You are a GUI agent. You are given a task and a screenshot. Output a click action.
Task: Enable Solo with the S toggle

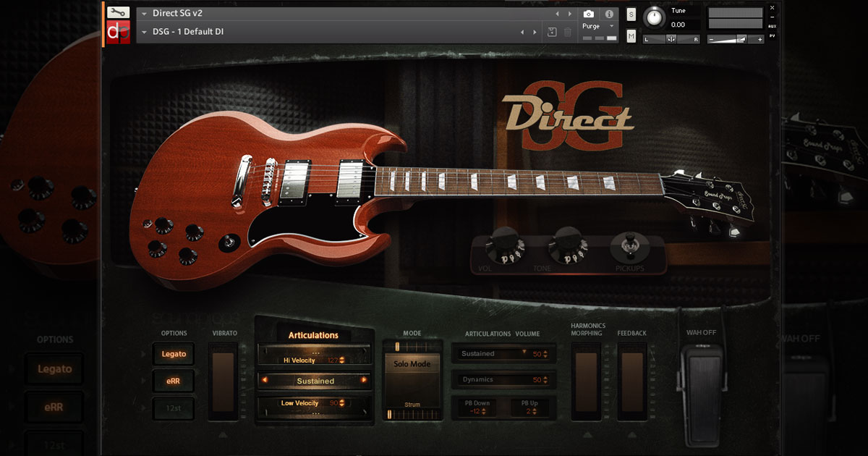click(631, 13)
